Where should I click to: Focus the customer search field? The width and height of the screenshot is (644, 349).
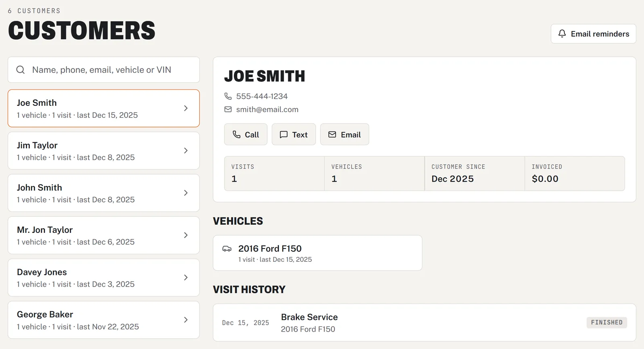(103, 70)
